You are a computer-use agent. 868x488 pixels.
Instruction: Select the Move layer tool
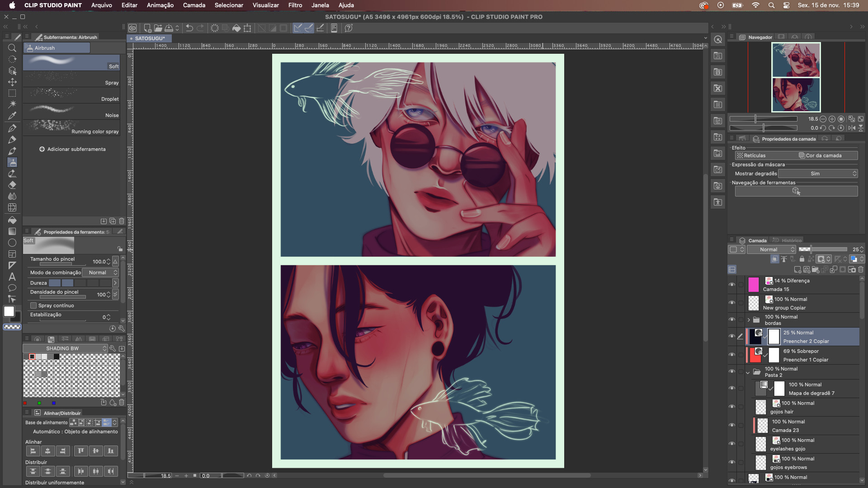pyautogui.click(x=12, y=82)
